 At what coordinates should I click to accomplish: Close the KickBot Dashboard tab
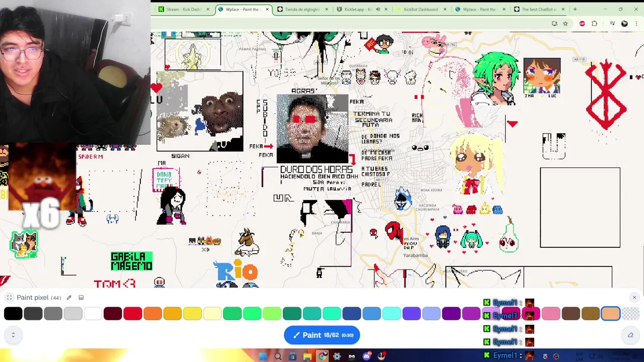pyautogui.click(x=445, y=9)
